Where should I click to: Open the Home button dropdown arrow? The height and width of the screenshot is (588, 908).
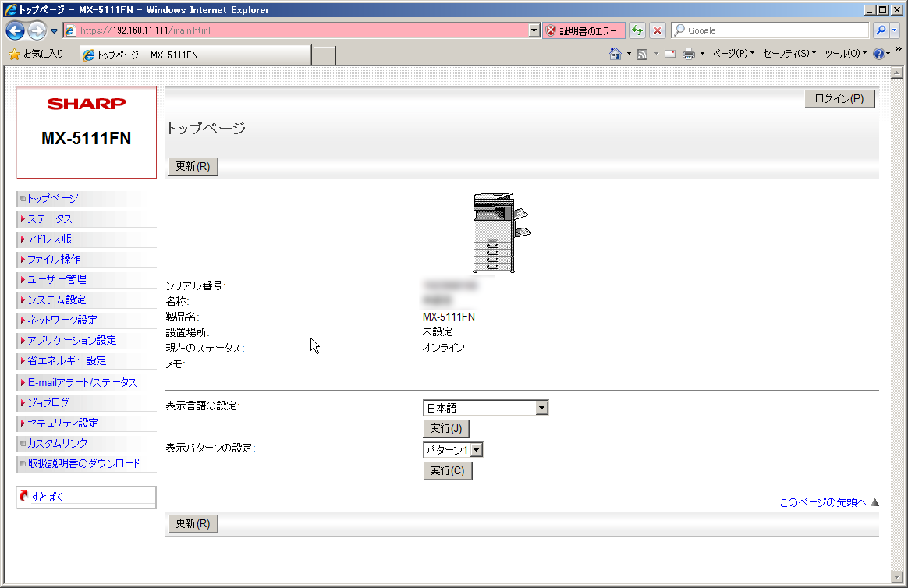(629, 54)
